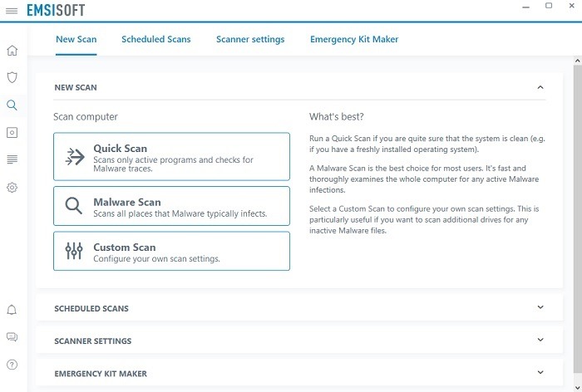Image resolution: width=582 pixels, height=392 pixels.
Task: Click the vertical scrollbar thumb
Action: pyautogui.click(x=578, y=218)
